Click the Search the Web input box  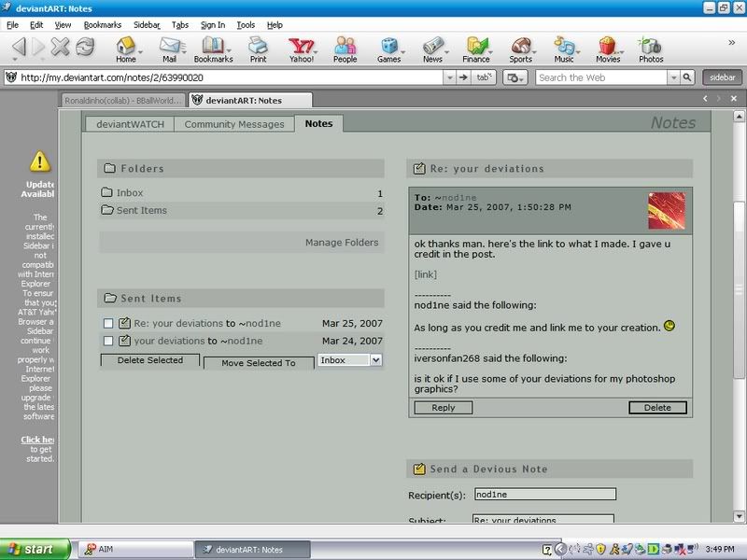pyautogui.click(x=600, y=77)
